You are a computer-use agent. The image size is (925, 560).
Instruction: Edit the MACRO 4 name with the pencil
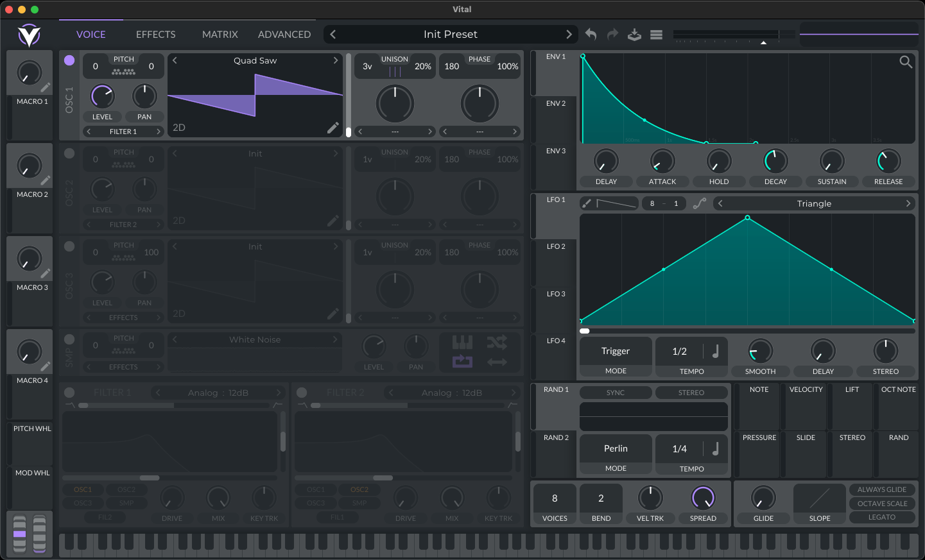46,366
